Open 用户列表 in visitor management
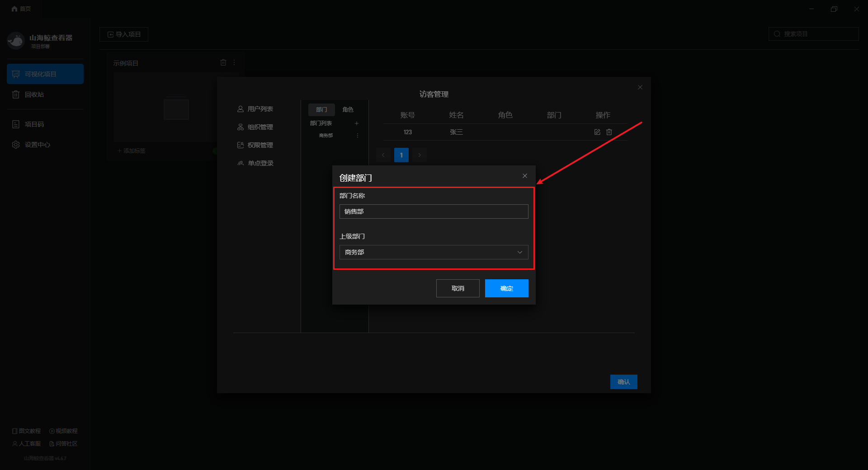This screenshot has height=470, width=868. pos(260,109)
